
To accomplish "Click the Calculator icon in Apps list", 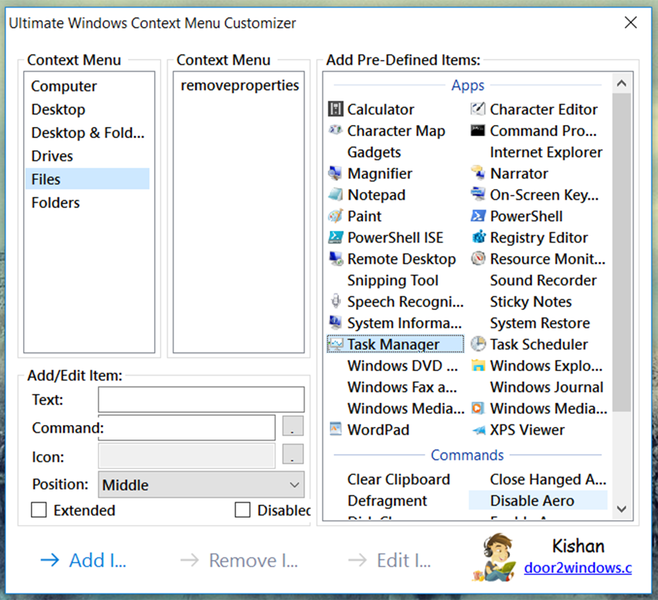I will pyautogui.click(x=335, y=109).
